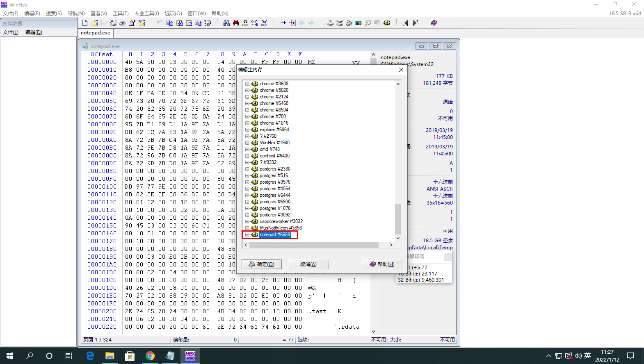The image size is (644, 364).
Task: Click the purple Help book toolbar icon
Action: (x=434, y=23)
